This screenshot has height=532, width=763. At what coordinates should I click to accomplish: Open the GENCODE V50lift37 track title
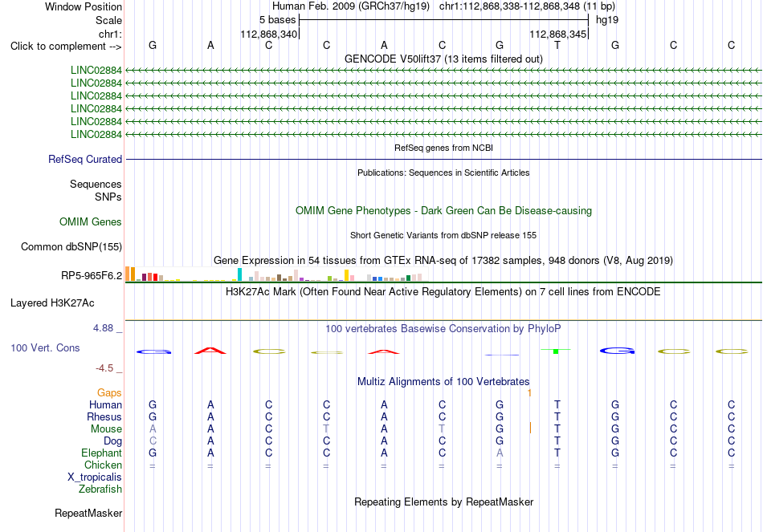[443, 59]
